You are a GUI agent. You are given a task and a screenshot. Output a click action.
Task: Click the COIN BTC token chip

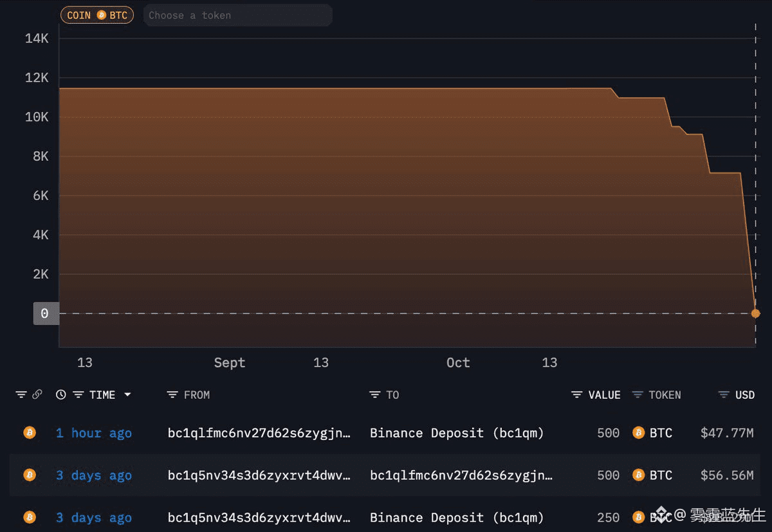tap(97, 15)
